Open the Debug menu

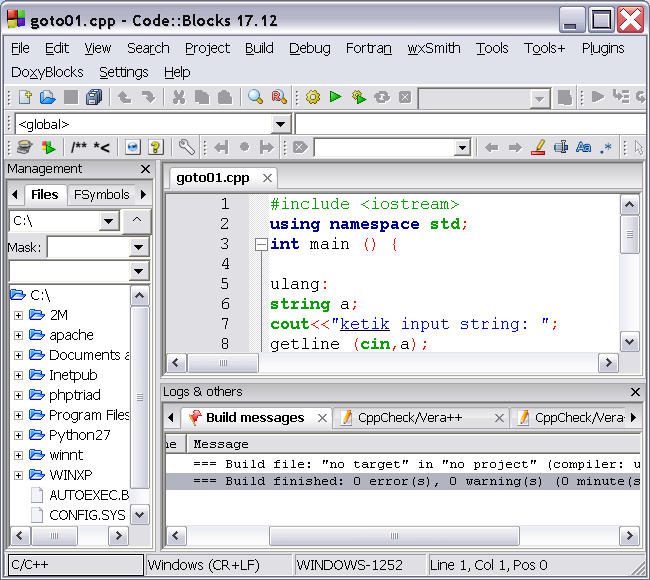point(310,49)
